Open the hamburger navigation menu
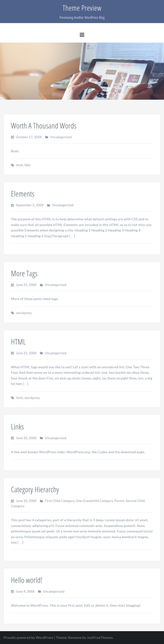164x644 pixels. (x=82, y=35)
